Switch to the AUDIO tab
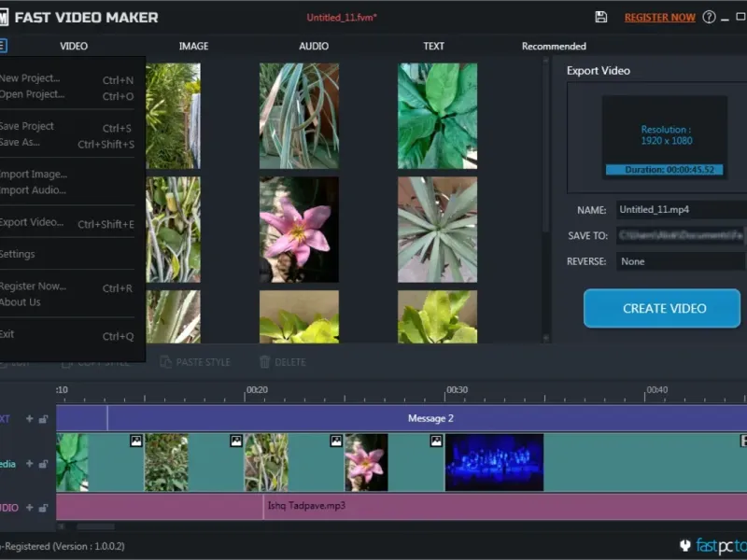 [314, 46]
